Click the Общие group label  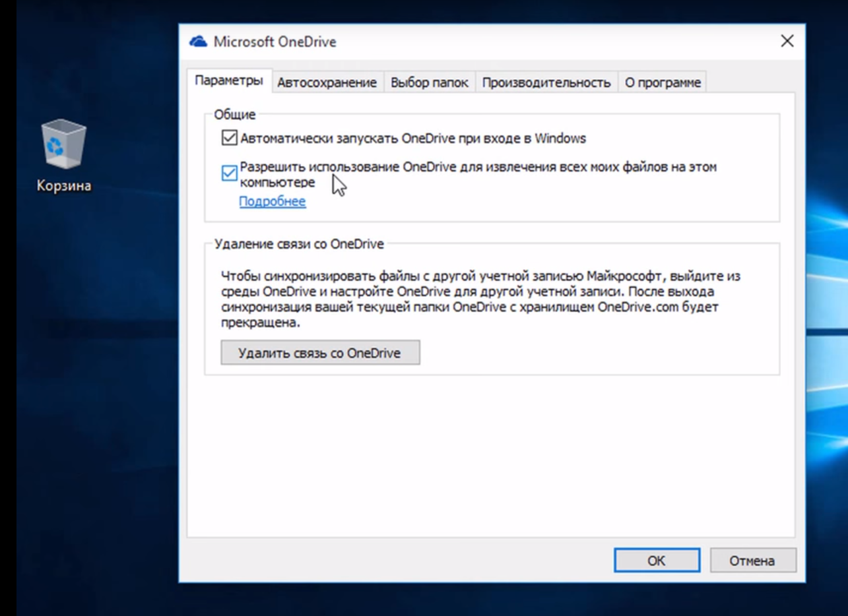pyautogui.click(x=234, y=115)
